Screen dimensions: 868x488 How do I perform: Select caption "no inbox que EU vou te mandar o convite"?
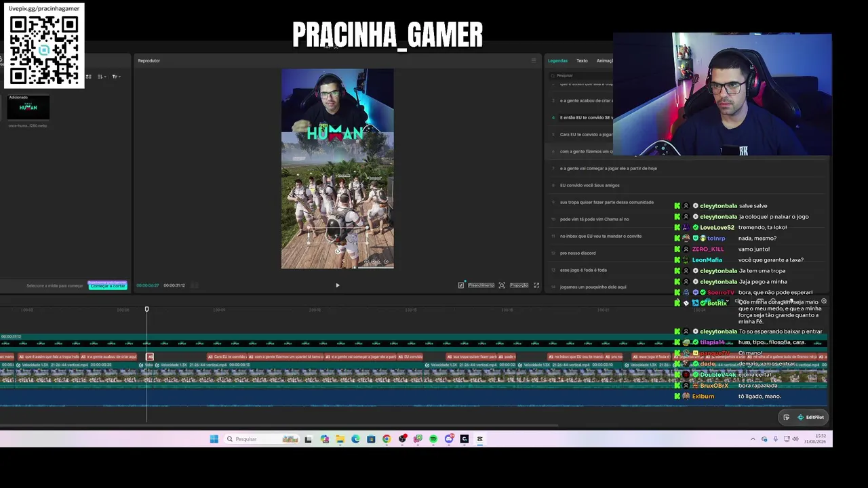point(601,236)
